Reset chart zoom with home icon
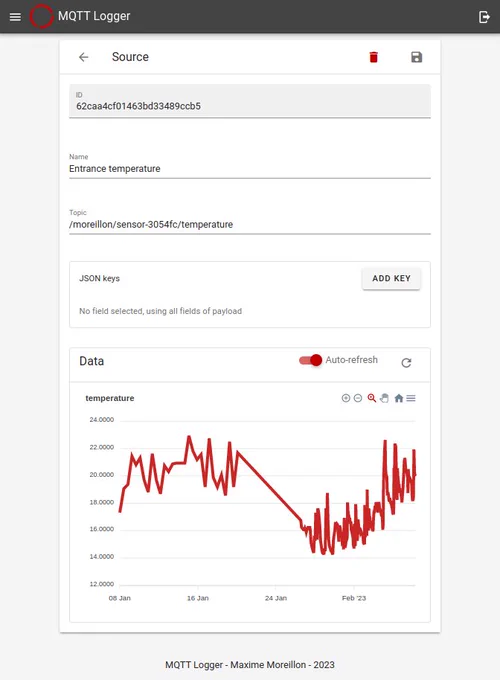Viewport: 500px width, 680px height. click(399, 398)
